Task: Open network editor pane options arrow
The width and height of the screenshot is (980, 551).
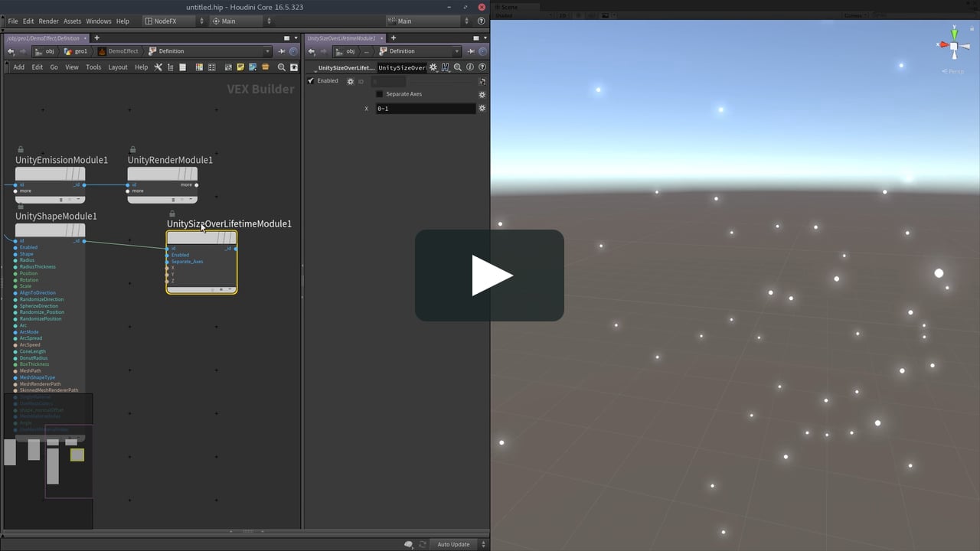Action: point(296,37)
